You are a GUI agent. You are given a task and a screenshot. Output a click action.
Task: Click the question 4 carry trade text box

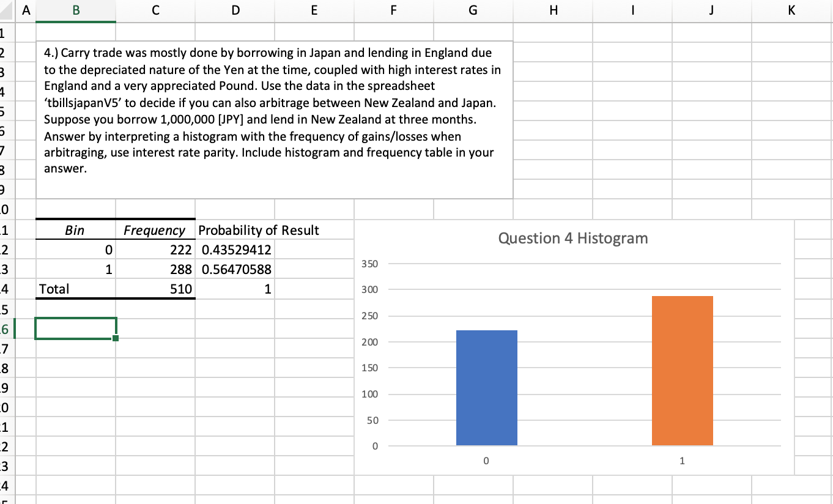tap(274, 119)
